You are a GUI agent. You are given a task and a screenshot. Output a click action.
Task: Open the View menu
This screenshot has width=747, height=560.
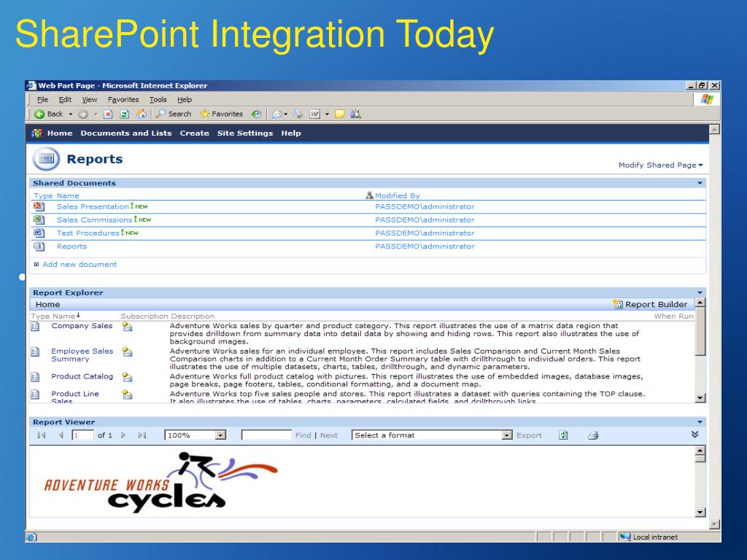90,99
